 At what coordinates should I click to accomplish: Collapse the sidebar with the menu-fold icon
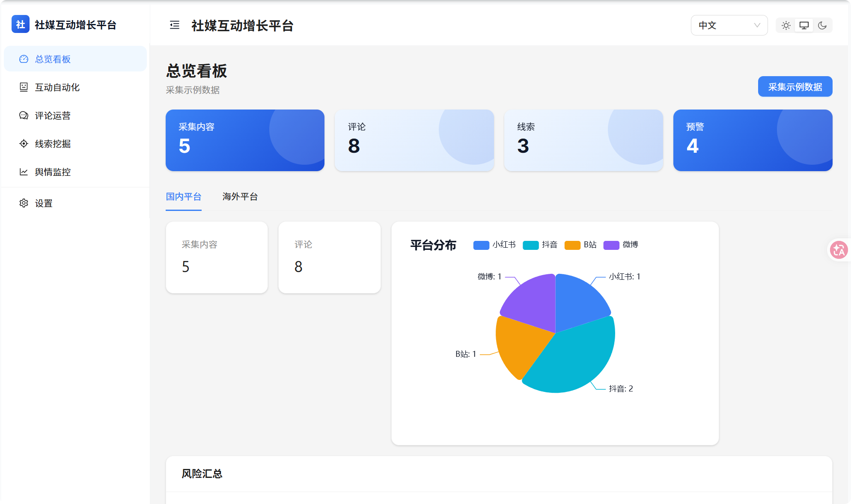click(175, 25)
